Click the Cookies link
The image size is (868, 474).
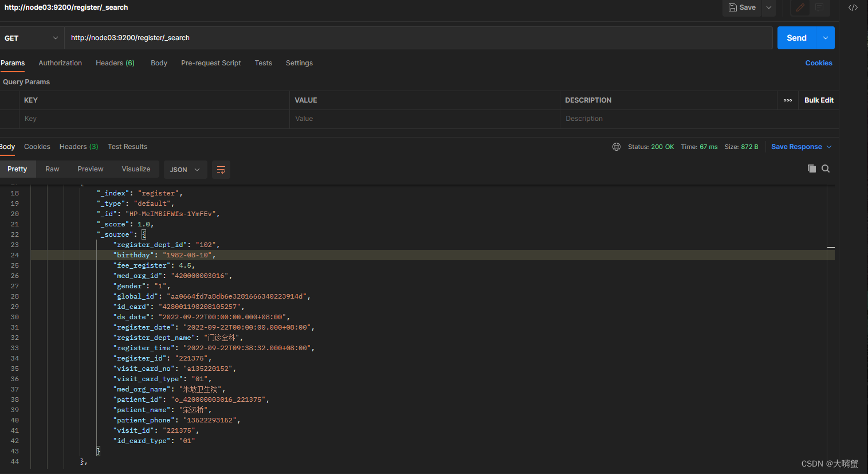pyautogui.click(x=819, y=63)
